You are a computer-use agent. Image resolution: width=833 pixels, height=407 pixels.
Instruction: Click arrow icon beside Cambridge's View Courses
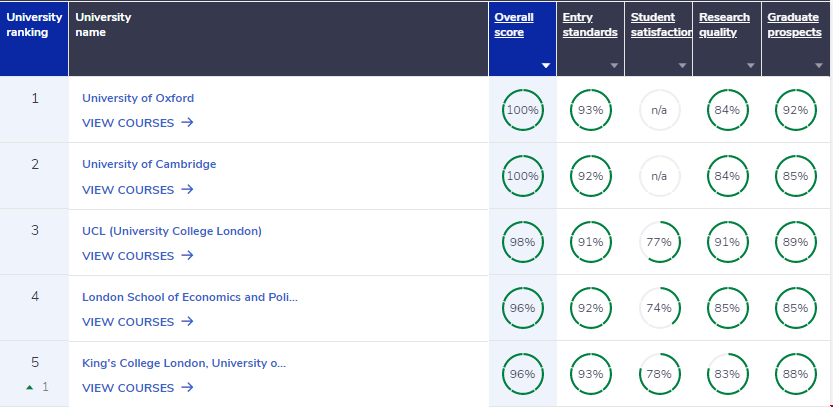point(187,189)
